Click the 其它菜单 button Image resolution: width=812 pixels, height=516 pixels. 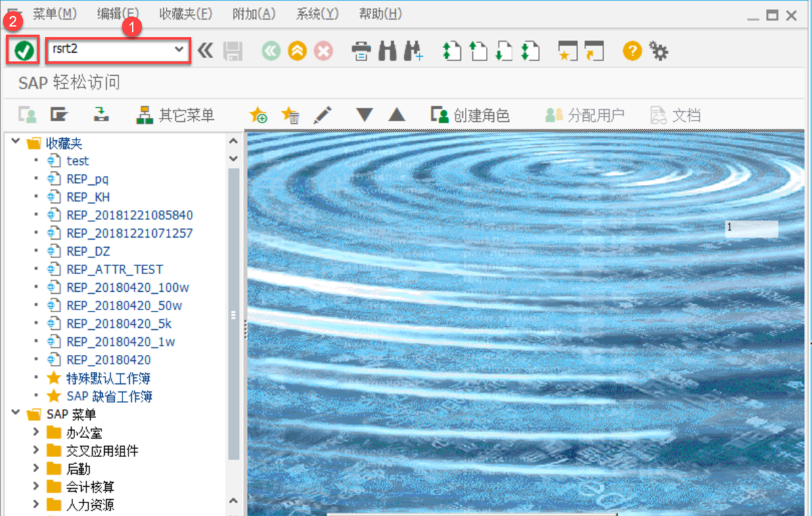click(x=175, y=116)
